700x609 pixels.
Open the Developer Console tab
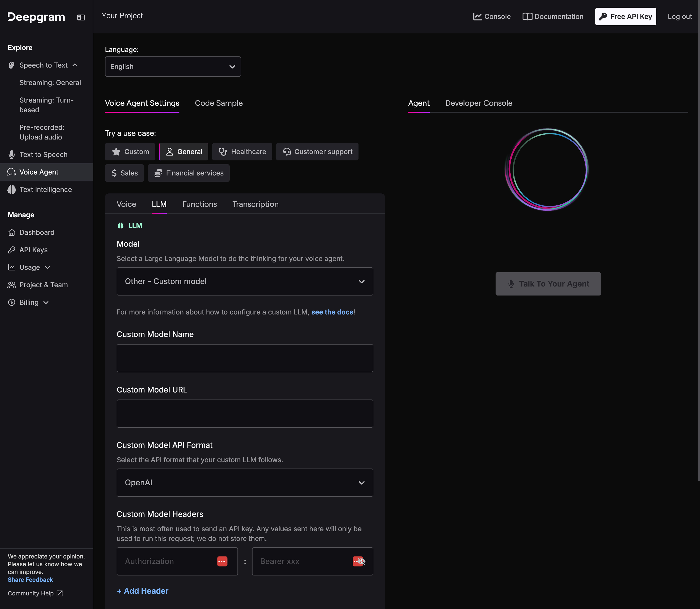(x=479, y=103)
